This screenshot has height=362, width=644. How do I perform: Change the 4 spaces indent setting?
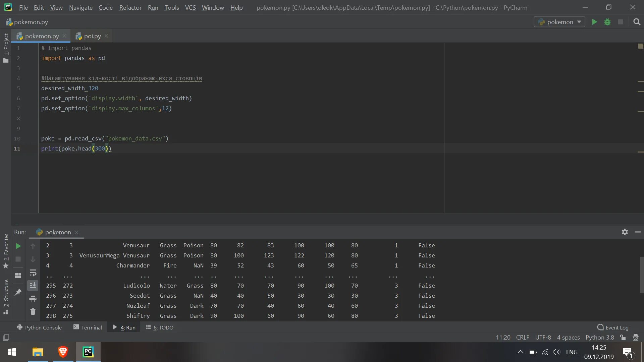click(568, 338)
